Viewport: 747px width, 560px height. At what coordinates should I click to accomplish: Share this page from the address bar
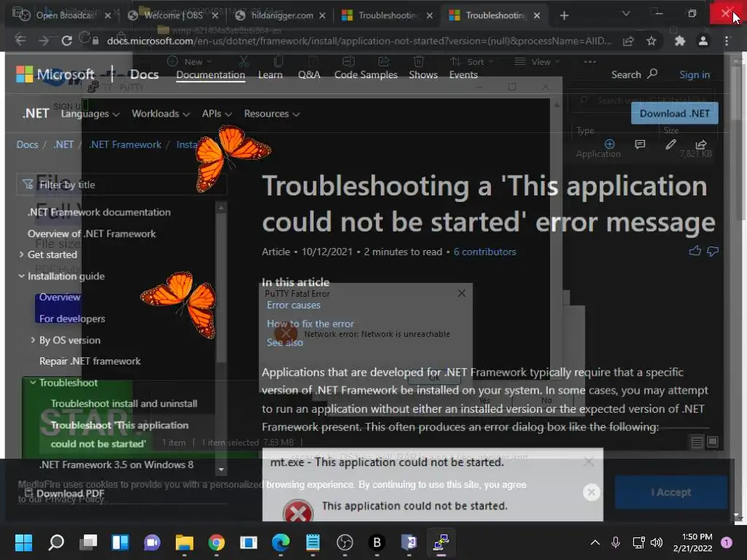click(x=628, y=41)
